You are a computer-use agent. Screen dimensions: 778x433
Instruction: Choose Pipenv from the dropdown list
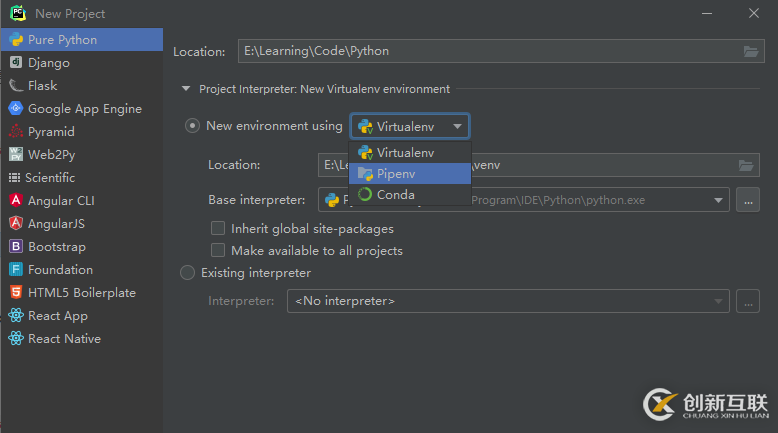tap(395, 174)
